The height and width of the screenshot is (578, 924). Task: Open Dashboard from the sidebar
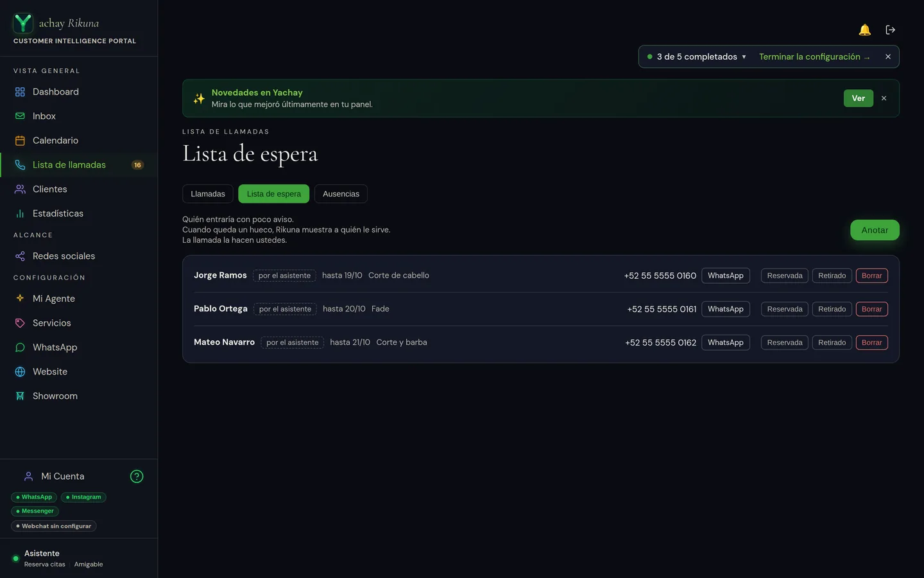pos(78,92)
